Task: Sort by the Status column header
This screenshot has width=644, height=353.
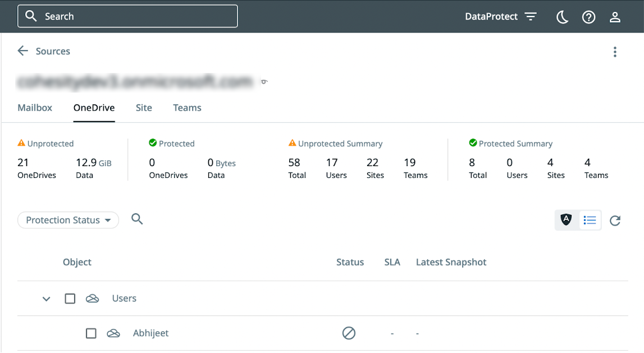Action: point(350,262)
